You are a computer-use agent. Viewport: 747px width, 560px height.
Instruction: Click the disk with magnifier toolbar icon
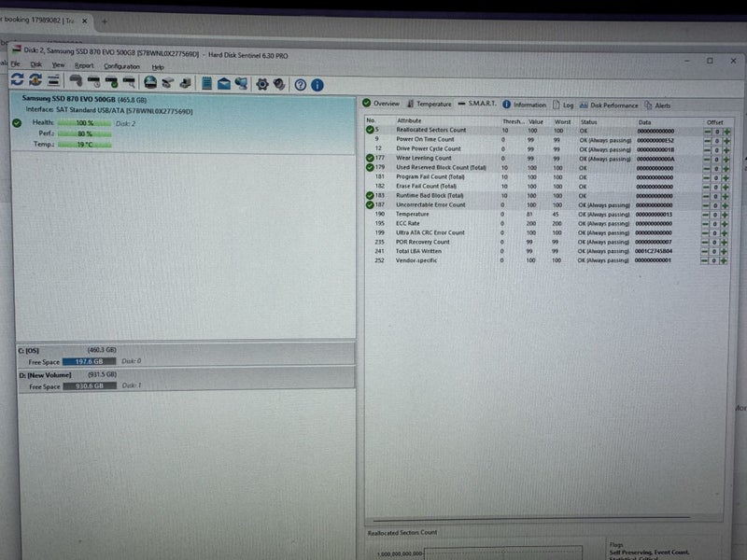point(129,82)
